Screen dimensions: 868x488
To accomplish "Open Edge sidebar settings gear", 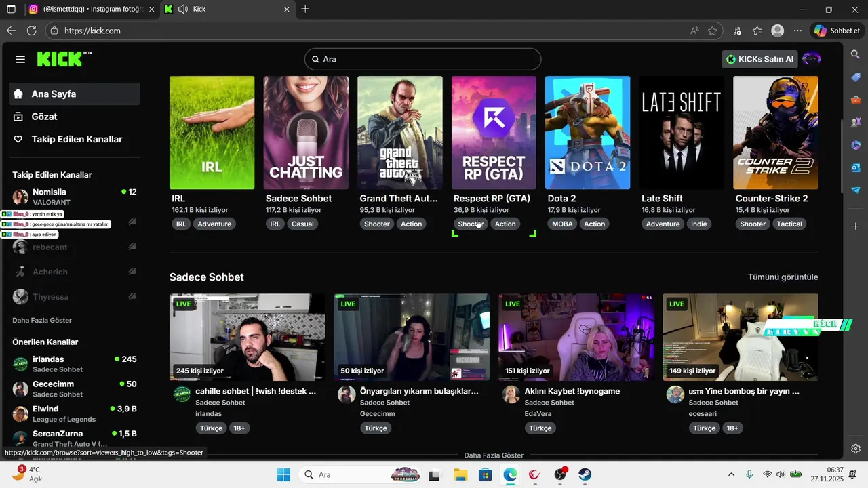I will 856,449.
